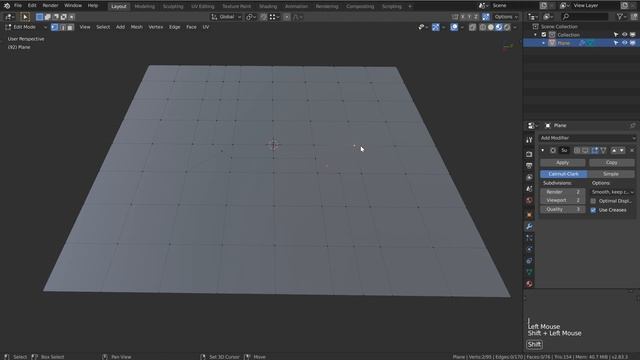640x360 pixels.
Task: Open the Add Modifier dropdown
Action: pos(587,138)
